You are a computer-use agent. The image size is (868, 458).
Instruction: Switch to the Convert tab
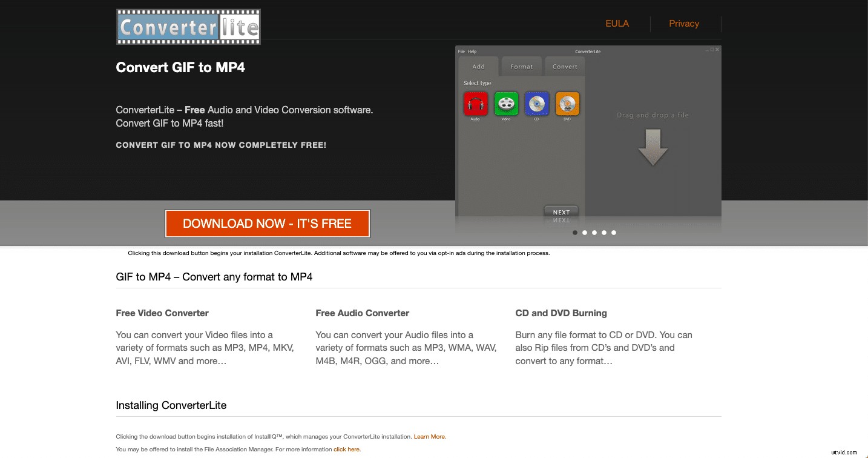564,66
